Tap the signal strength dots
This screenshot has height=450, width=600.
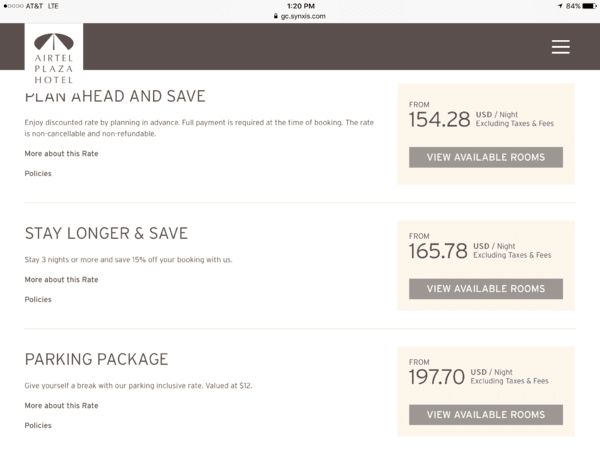[13, 6]
